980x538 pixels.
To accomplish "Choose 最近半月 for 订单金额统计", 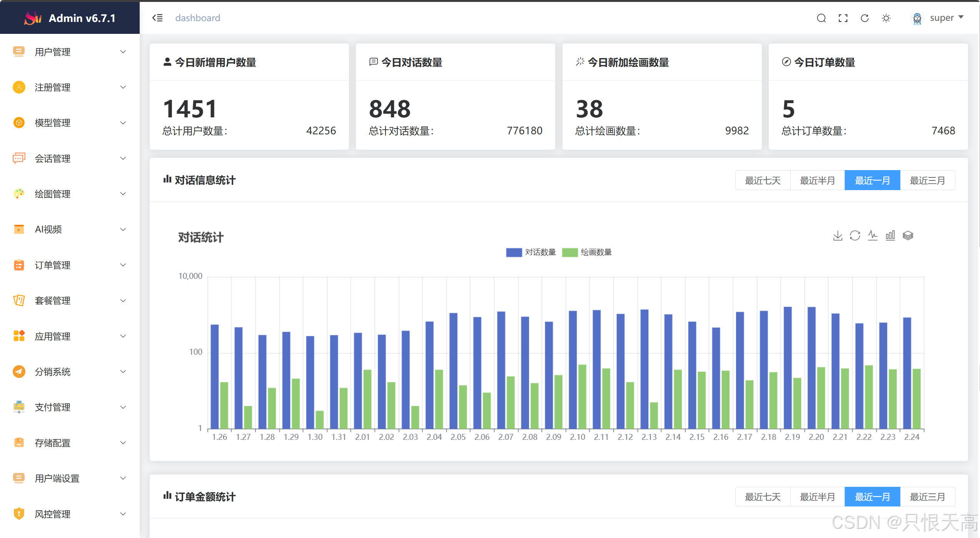I will pyautogui.click(x=817, y=497).
